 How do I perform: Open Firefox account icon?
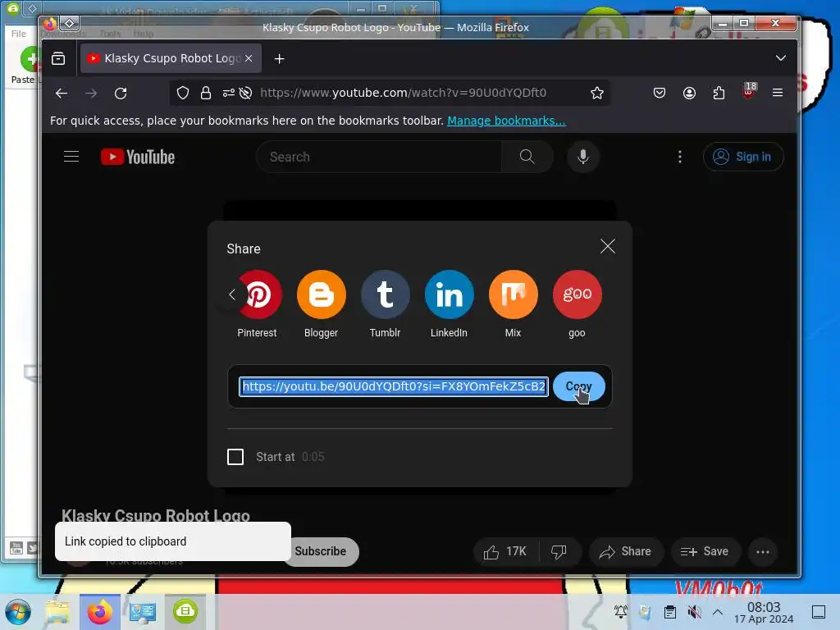coord(689,94)
